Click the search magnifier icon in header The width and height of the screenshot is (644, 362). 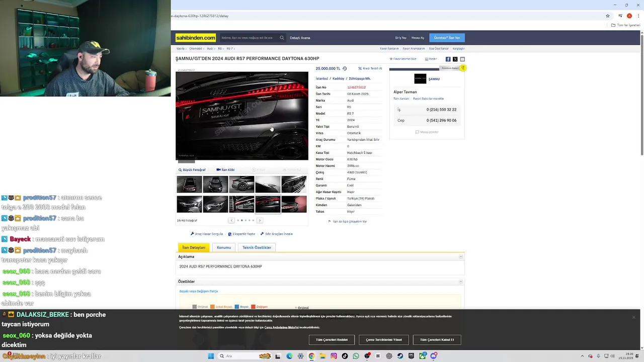(x=282, y=38)
